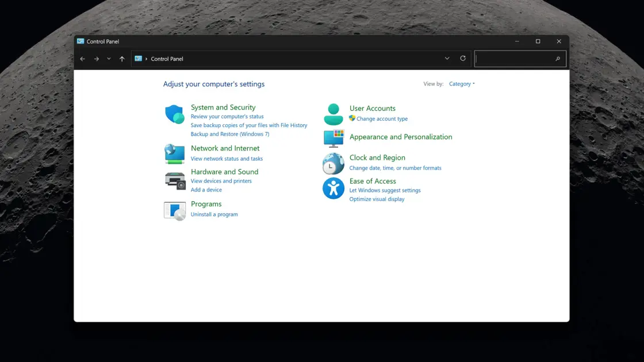
Task: Open Change account type link
Action: [382, 119]
